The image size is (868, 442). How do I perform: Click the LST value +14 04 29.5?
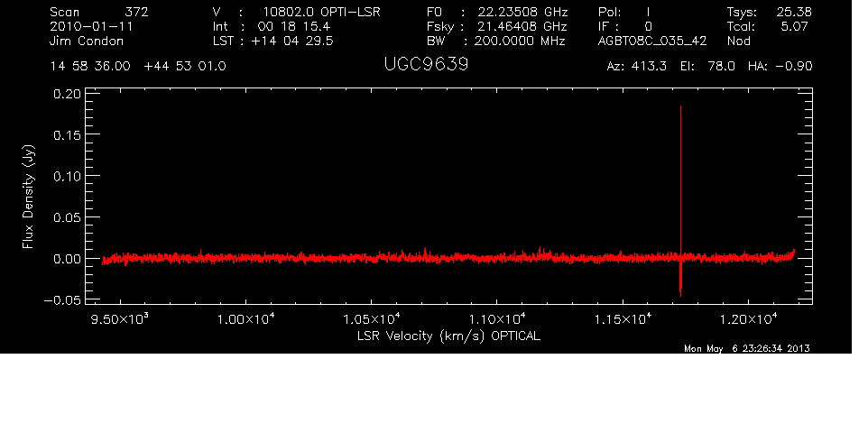tap(292, 41)
